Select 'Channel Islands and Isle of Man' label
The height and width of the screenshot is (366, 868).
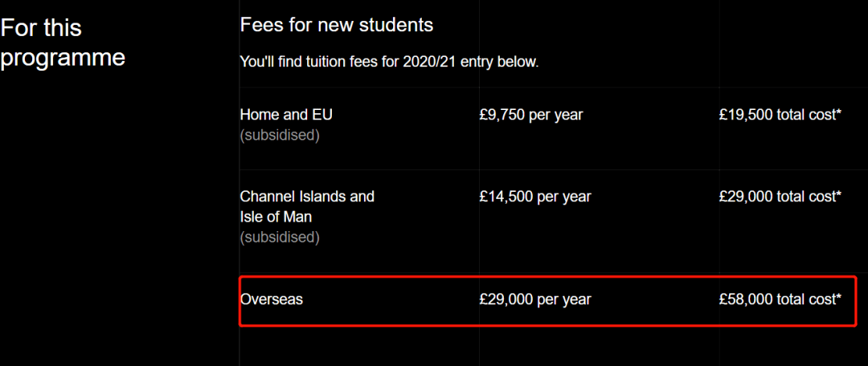[x=307, y=207]
